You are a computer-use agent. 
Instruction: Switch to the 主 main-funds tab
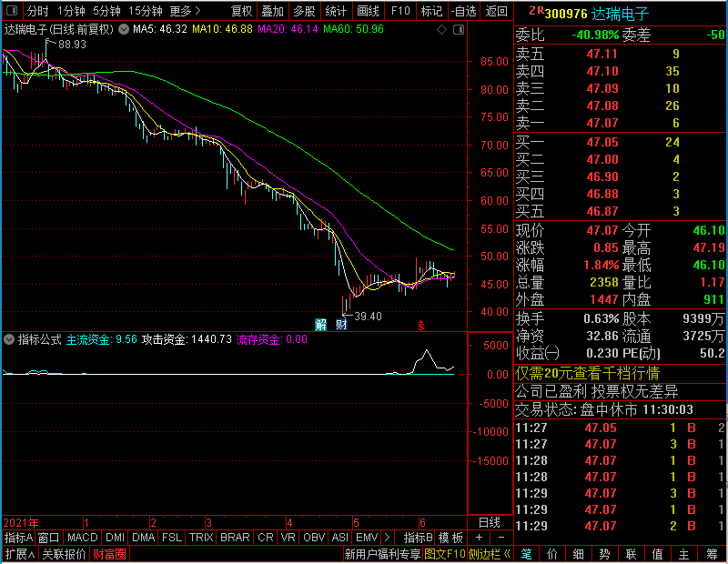pos(684,554)
